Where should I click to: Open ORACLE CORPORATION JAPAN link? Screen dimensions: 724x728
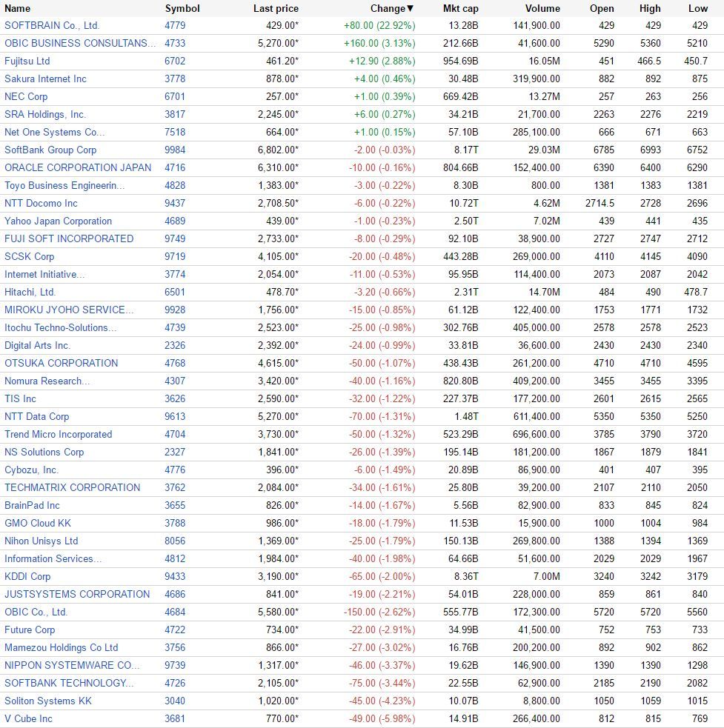(78, 167)
